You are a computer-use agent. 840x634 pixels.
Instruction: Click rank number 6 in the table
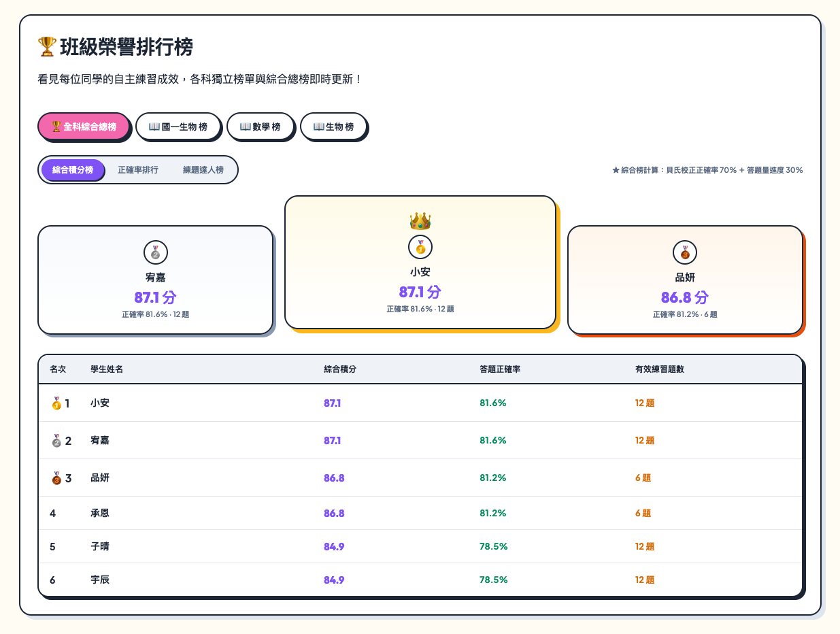tap(53, 580)
